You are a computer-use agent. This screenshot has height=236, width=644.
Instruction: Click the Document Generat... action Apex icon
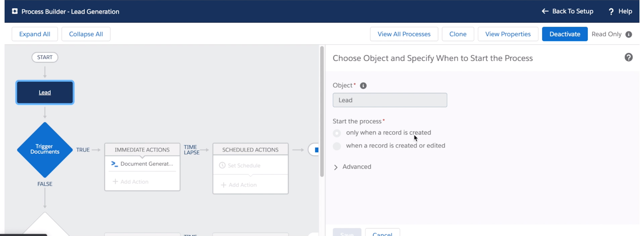(114, 164)
